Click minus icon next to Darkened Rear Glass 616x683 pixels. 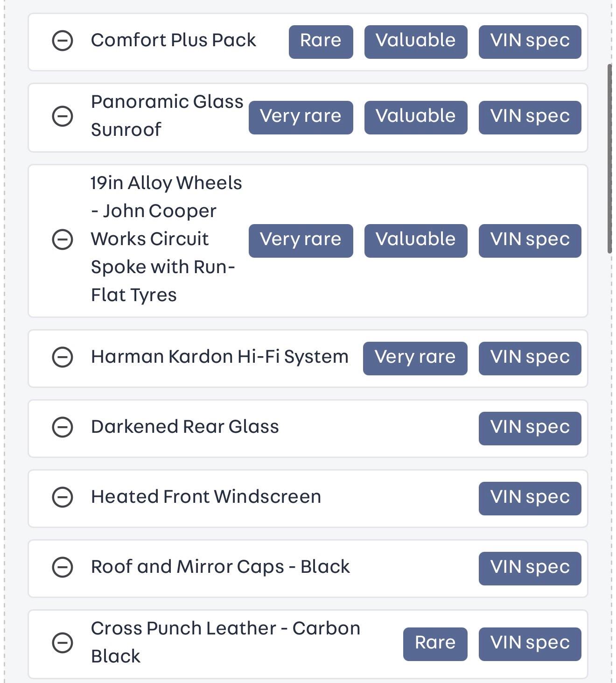62,427
